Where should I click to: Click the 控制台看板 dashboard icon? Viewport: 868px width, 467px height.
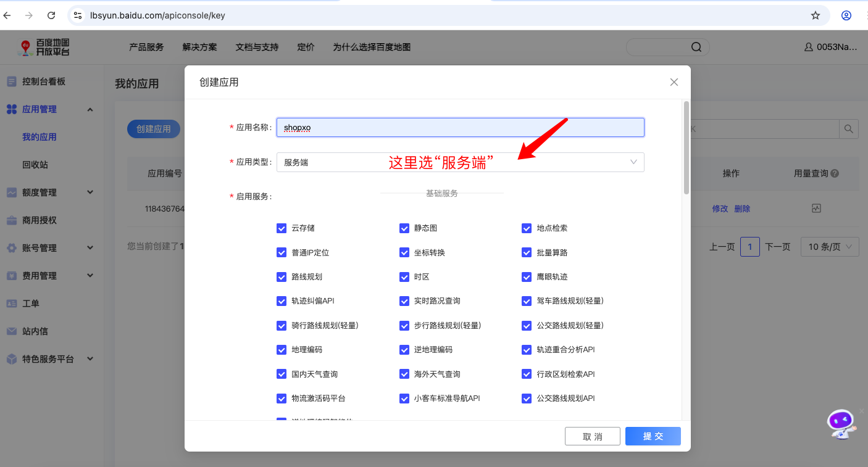click(12, 81)
